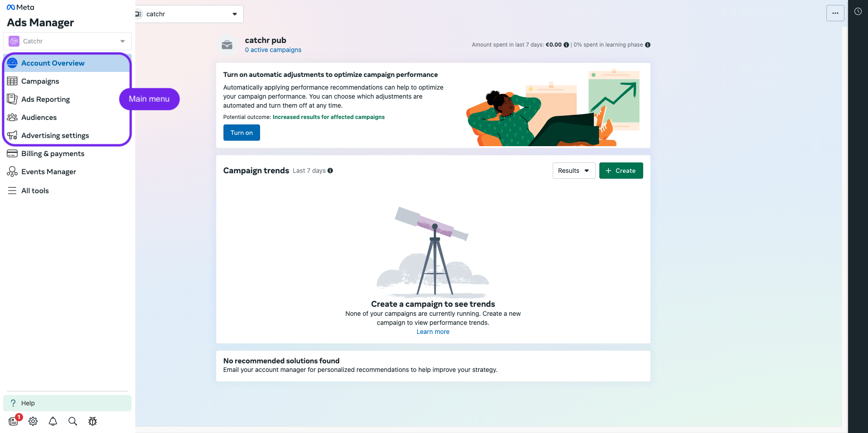Open notifications bell icon

click(x=53, y=421)
